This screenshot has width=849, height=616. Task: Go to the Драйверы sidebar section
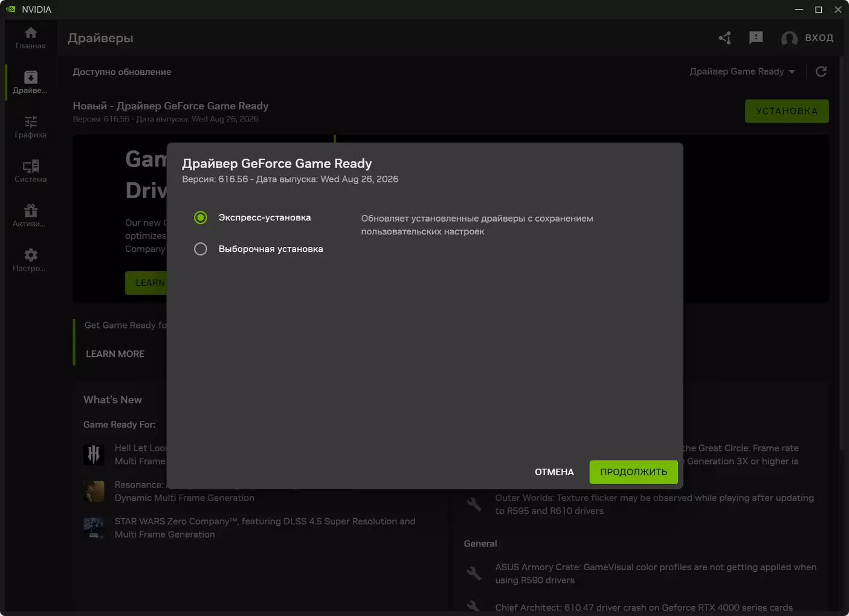(30, 82)
